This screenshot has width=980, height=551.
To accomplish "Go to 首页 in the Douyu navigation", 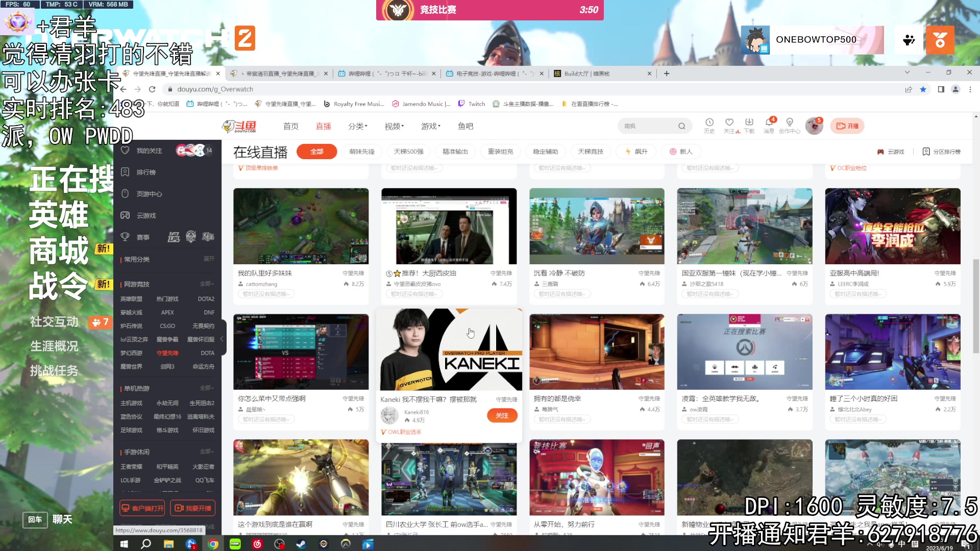I will (291, 126).
